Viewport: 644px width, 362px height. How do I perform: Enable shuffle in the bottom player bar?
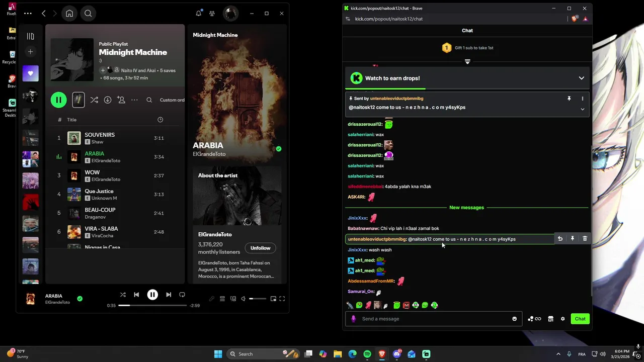pyautogui.click(x=123, y=295)
